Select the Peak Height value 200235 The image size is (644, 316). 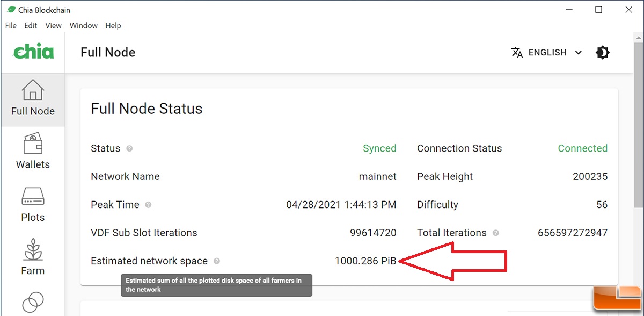tap(590, 176)
